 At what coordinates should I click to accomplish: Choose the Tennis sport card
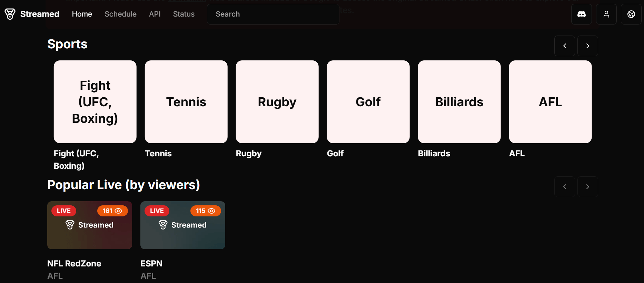click(x=186, y=102)
